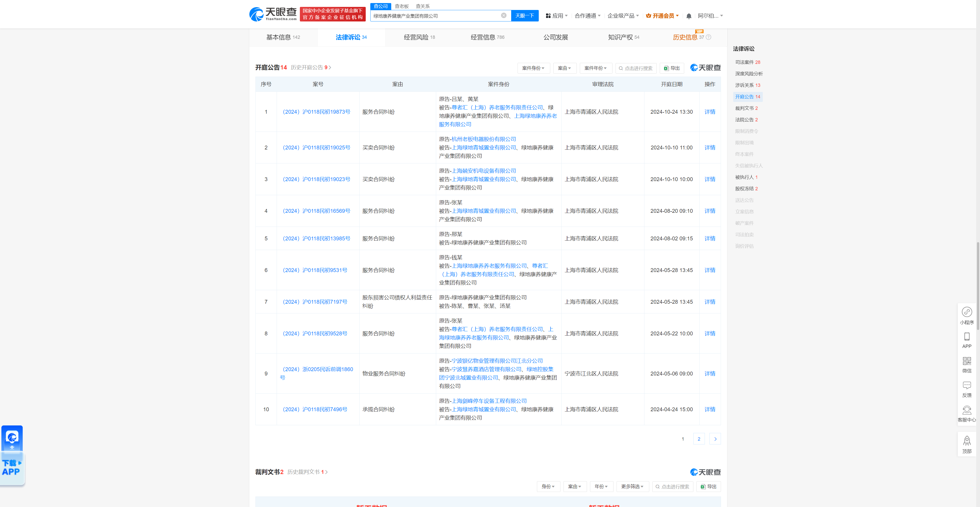This screenshot has height=507, width=980.
Task: Go to page 2 of 开庭公告
Action: click(699, 439)
